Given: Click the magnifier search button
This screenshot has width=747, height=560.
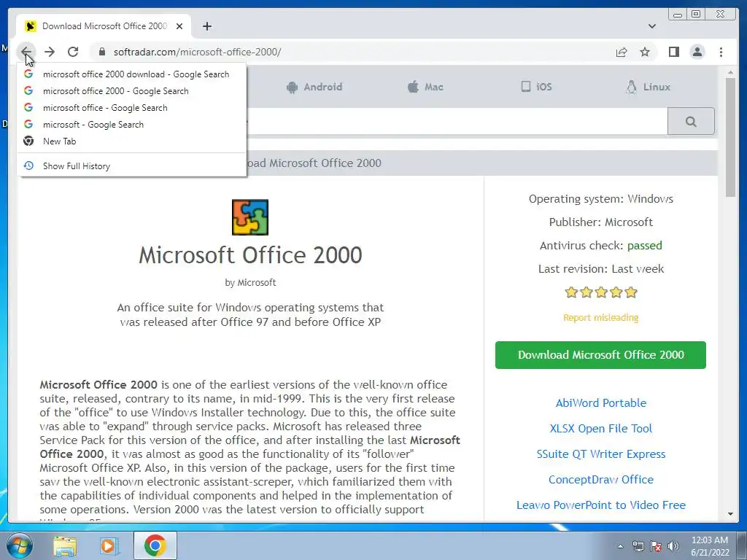Looking at the screenshot, I should 691,122.
